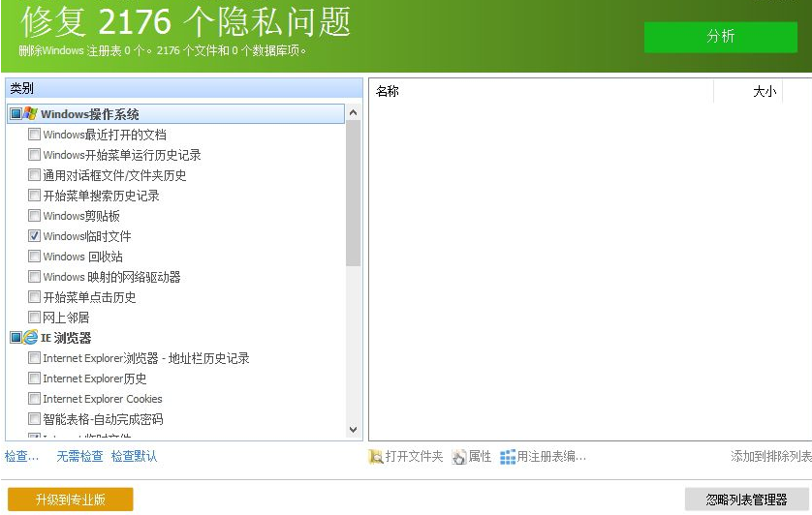Check Windows开始菜单运行历史记录
Viewport: 812px width, 515px height.
click(x=34, y=155)
